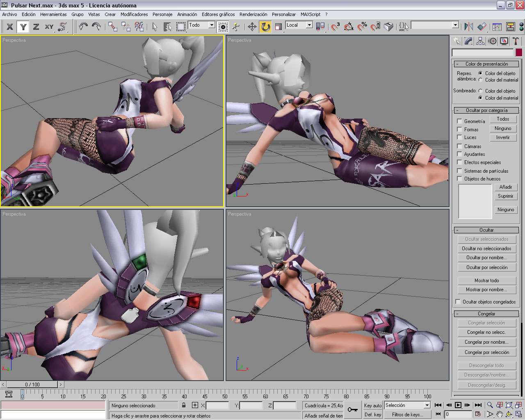
Task: Open the 'Local' coordinate system dropdown
Action: [x=309, y=25]
